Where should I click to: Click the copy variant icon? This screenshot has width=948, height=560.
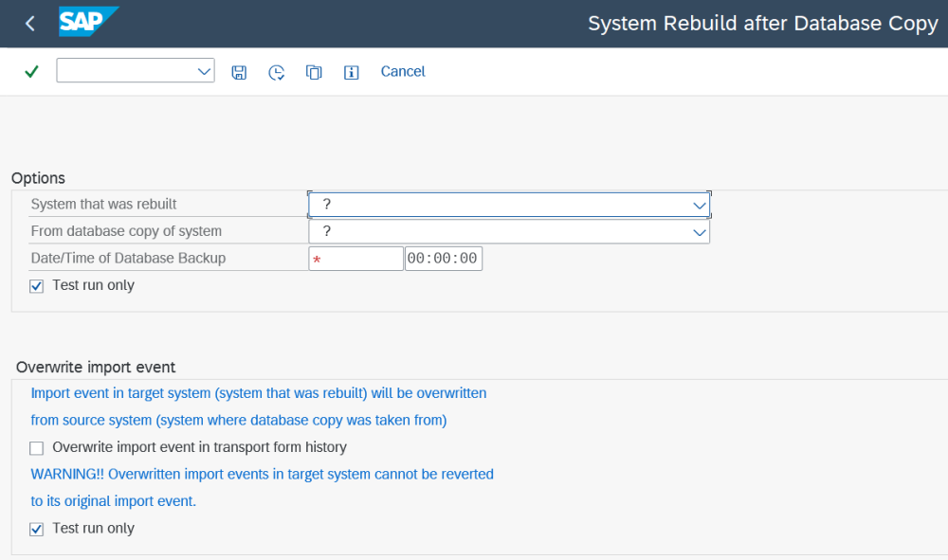point(314,72)
